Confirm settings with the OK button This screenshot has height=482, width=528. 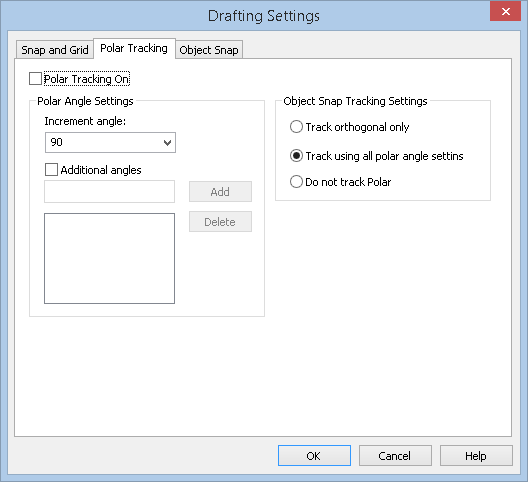[x=314, y=456]
